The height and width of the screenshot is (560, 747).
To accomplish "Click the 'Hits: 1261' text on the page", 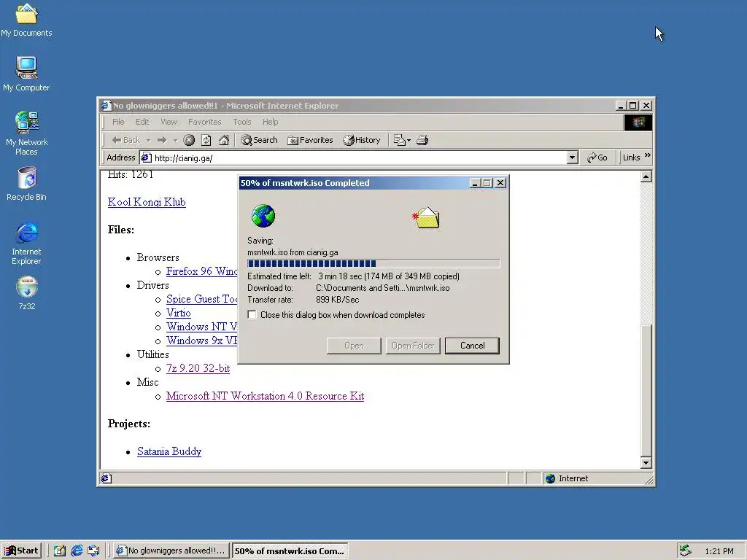I will [131, 174].
